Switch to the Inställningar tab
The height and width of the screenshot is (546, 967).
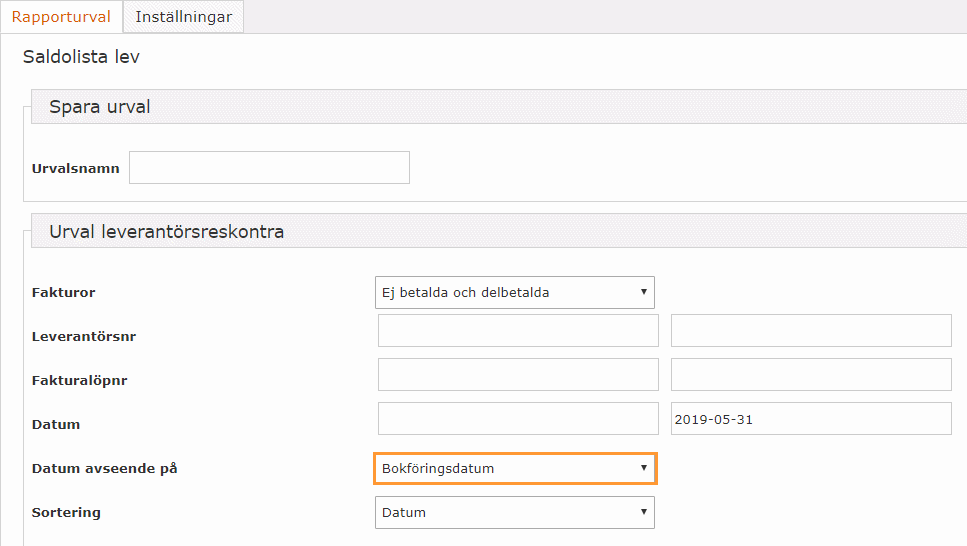184,17
